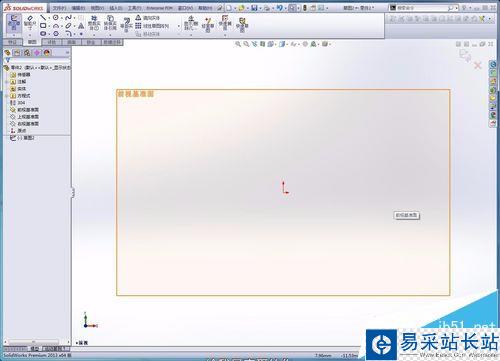Open the 文件 (File) menu

59,7
